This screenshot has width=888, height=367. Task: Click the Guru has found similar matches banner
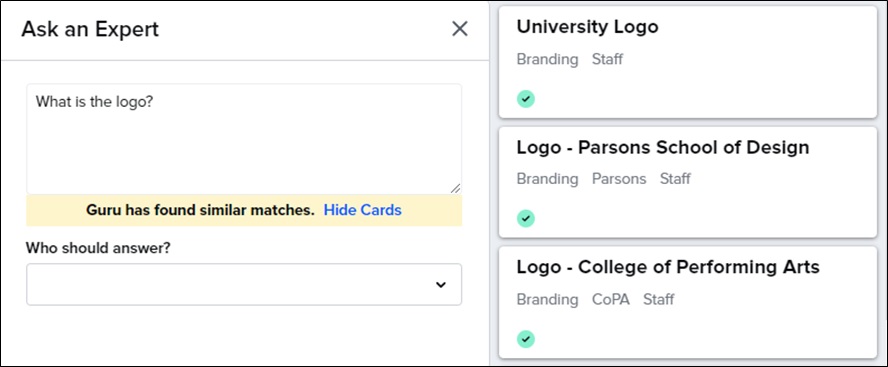(244, 210)
